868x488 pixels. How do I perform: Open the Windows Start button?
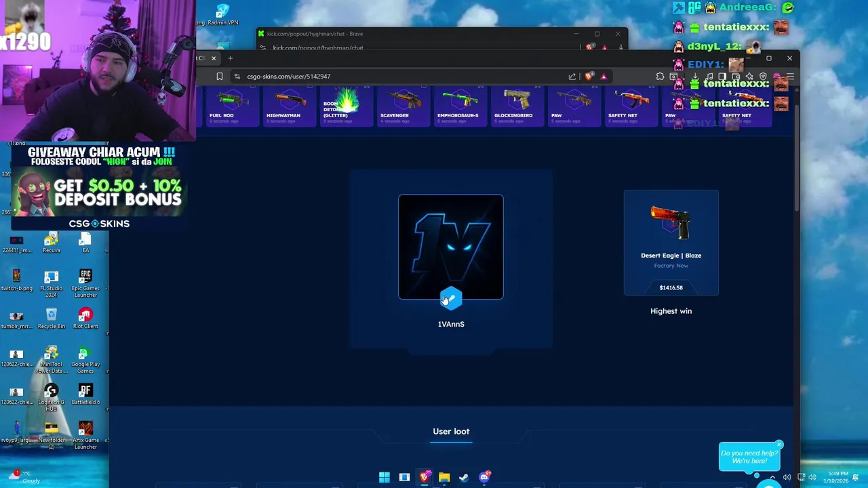click(x=384, y=477)
